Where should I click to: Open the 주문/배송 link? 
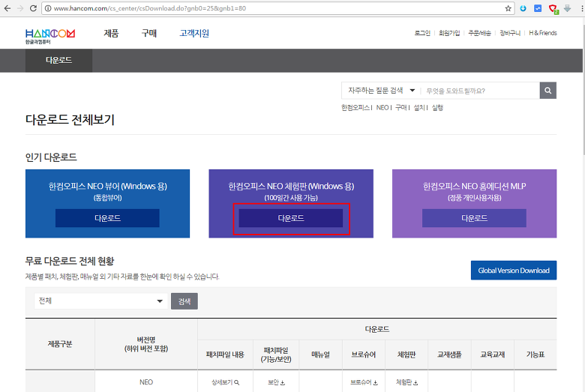(x=479, y=33)
